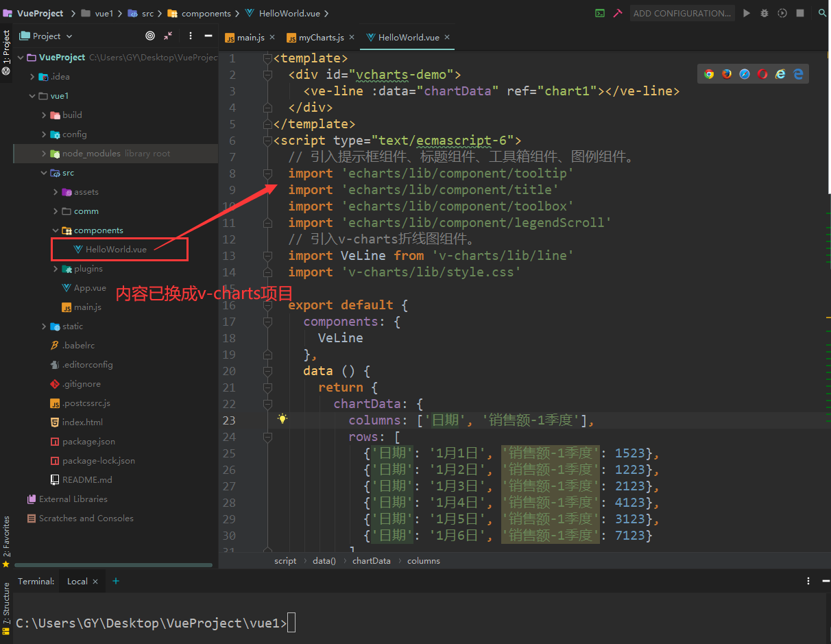Fold the template block at line 1
This screenshot has width=831, height=644.
pos(268,58)
